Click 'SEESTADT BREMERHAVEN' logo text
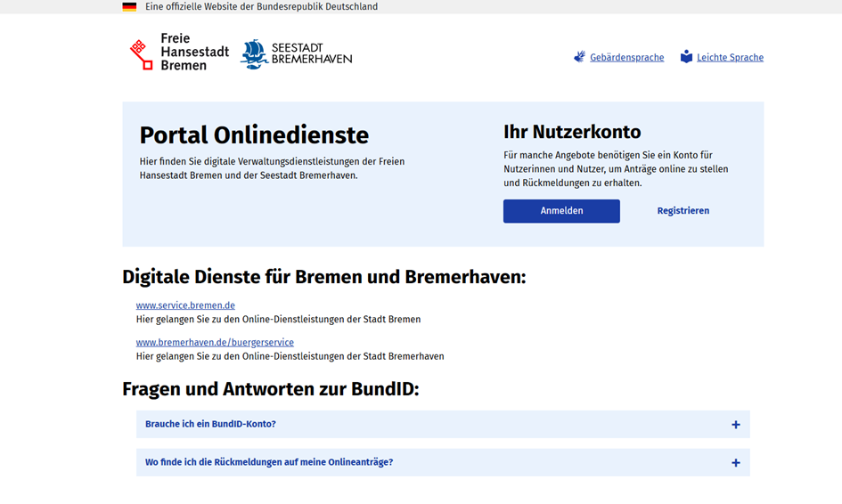The height and width of the screenshot is (504, 842). [312, 53]
